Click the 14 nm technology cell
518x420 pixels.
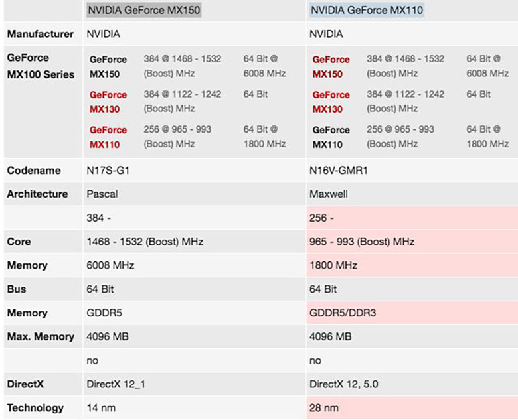(x=100, y=408)
